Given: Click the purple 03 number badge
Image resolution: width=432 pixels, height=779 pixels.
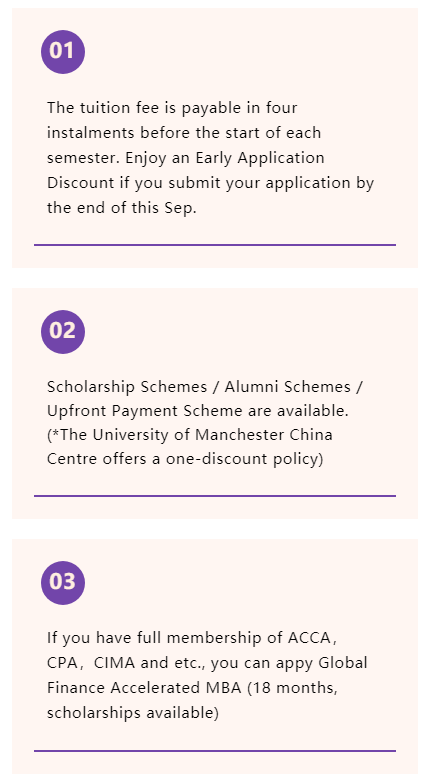Looking at the screenshot, I should (x=63, y=582).
